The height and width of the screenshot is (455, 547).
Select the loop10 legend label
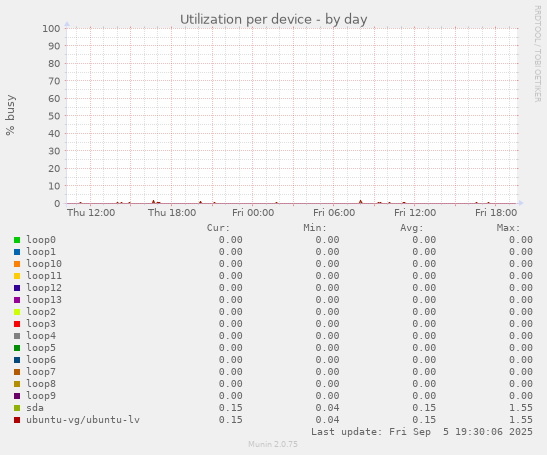(x=44, y=264)
